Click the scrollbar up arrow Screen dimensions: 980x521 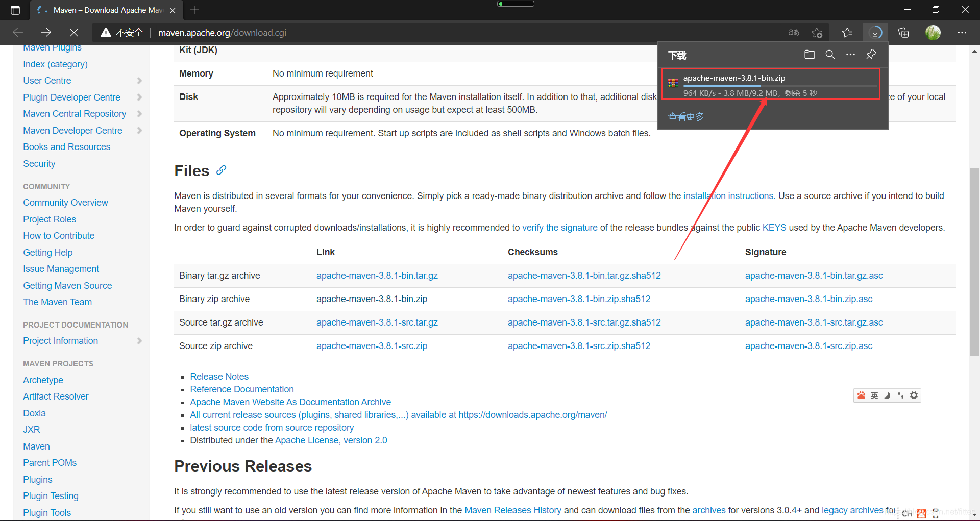point(974,51)
